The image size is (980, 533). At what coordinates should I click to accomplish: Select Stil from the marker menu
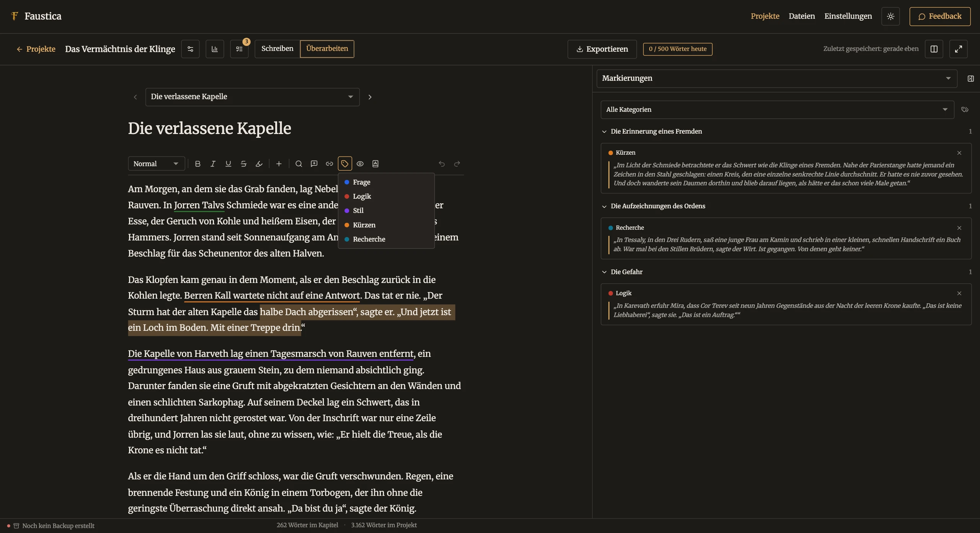point(386,211)
